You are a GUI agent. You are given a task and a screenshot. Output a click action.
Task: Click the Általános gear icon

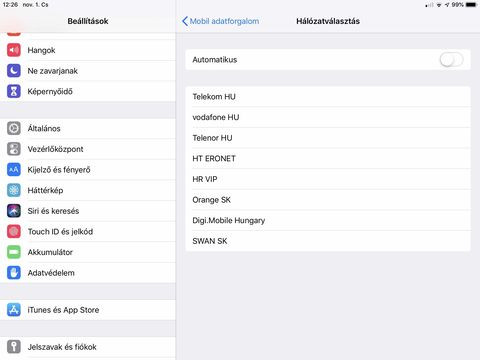click(x=14, y=128)
